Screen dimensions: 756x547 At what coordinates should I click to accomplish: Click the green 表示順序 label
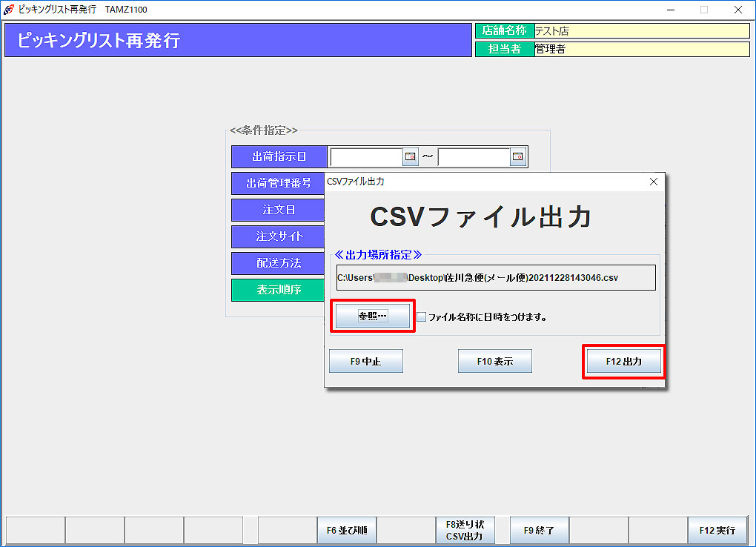coord(279,290)
